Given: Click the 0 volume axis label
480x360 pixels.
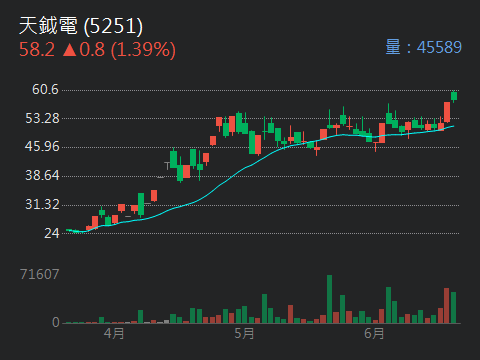Looking at the screenshot, I should [56, 322].
